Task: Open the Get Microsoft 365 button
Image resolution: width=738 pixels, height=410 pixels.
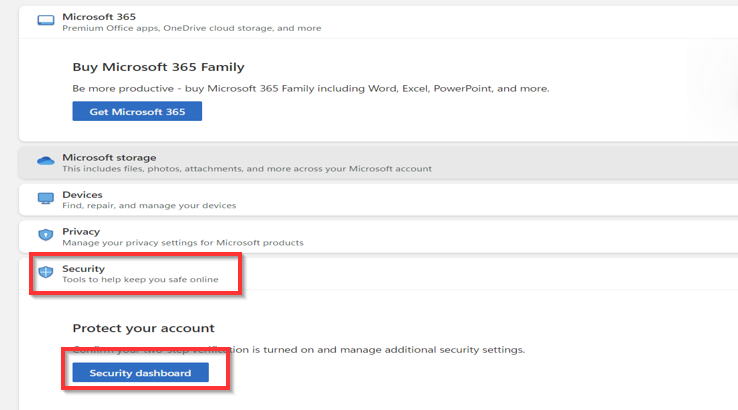Action: click(x=137, y=111)
